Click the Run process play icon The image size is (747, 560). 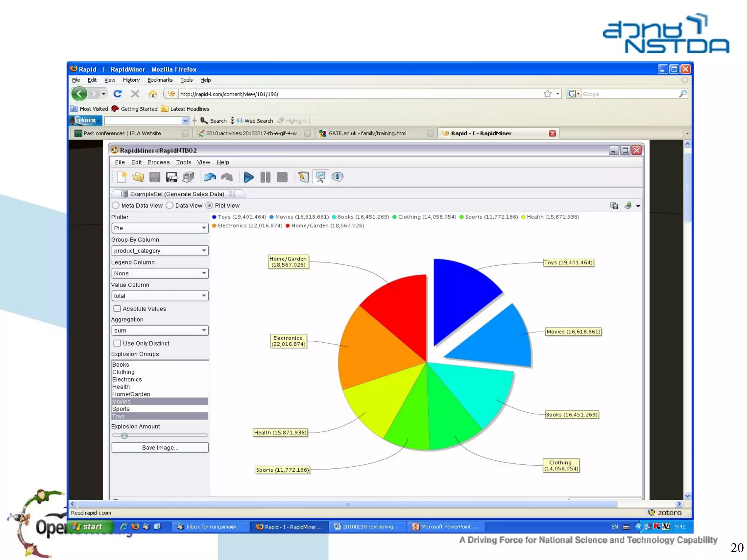coord(248,177)
